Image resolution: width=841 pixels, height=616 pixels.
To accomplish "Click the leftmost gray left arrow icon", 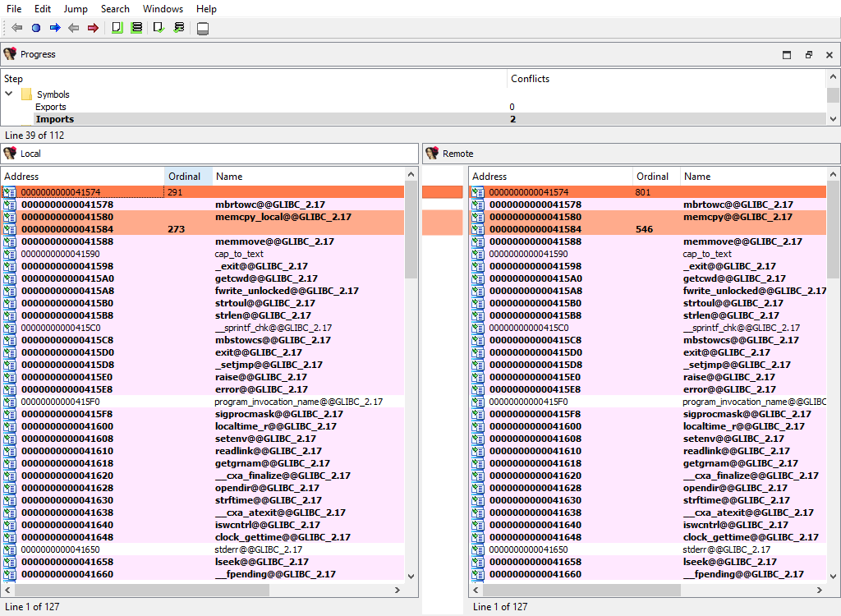I will click(x=16, y=28).
